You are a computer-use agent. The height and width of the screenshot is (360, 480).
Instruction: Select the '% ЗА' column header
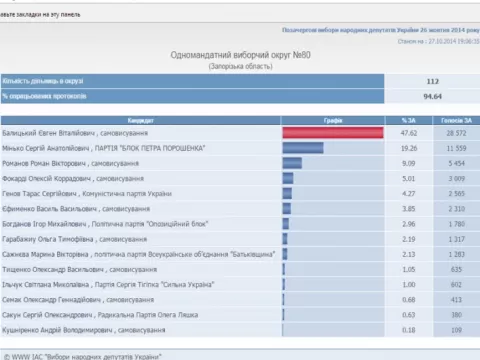(x=409, y=120)
